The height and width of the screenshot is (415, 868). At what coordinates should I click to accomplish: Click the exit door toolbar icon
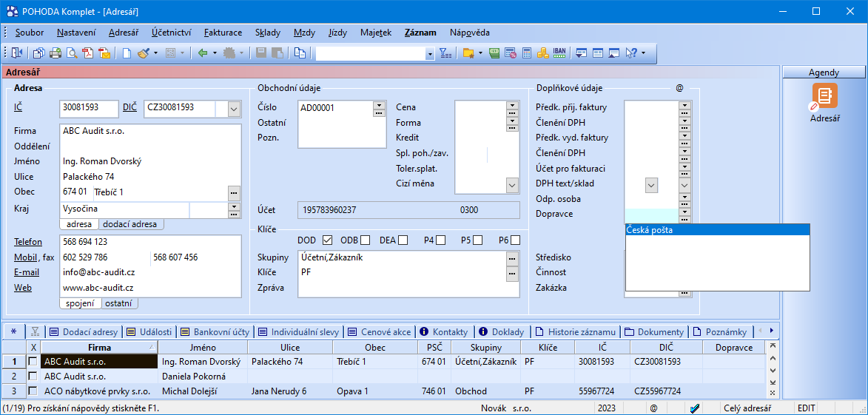[x=16, y=53]
